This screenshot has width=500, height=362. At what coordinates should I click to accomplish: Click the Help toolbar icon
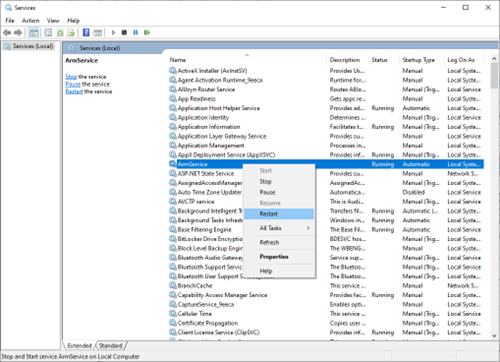[x=86, y=32]
